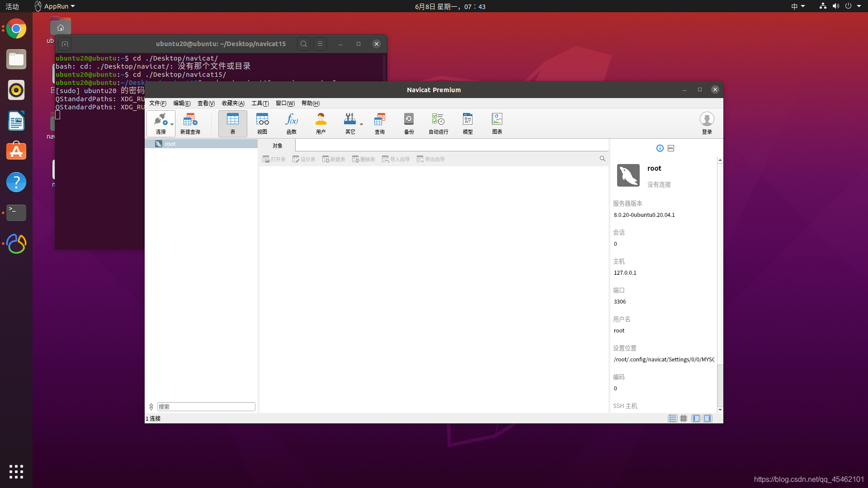Click New Table (新建表) button
The width and height of the screenshot is (868, 488).
334,159
